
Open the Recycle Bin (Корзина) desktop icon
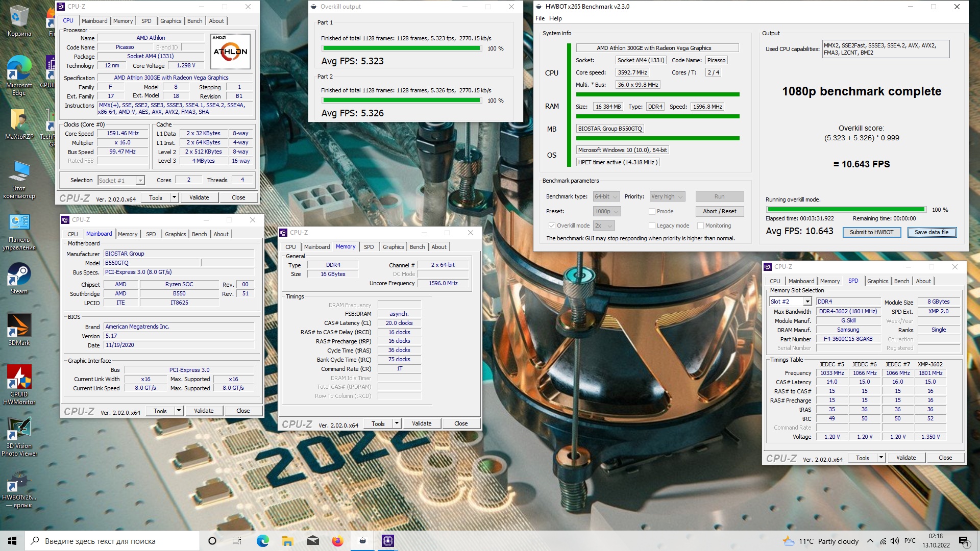tap(19, 21)
